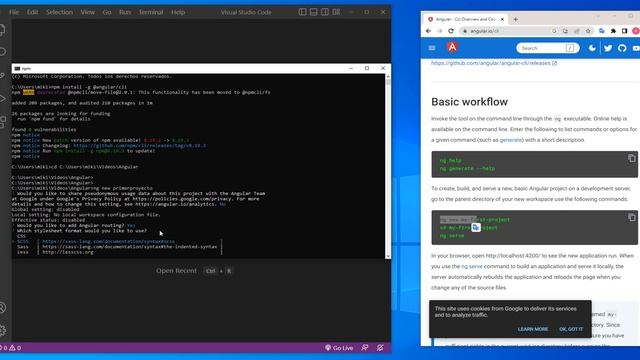Open Extensions view in VS Code
This screenshot has width=640, height=360.
click(x=2, y=122)
